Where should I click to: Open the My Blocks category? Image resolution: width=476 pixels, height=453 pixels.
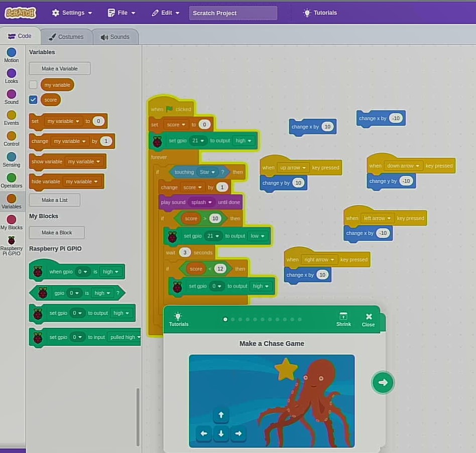(x=12, y=223)
